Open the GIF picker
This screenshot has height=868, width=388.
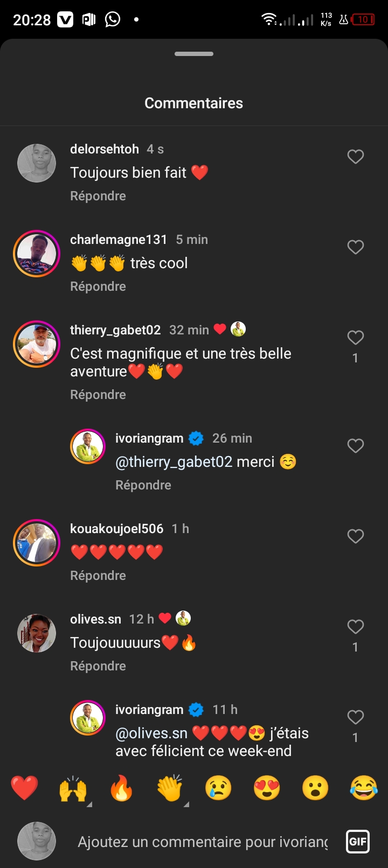tap(358, 842)
